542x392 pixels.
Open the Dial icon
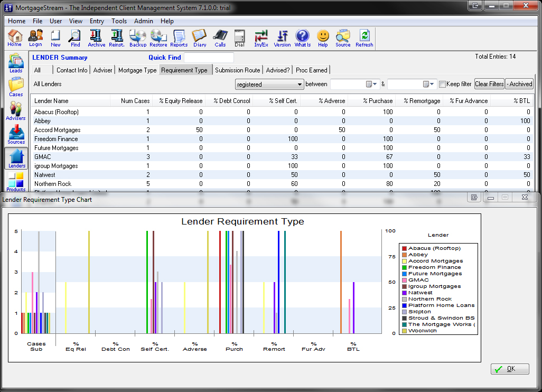coord(239,38)
